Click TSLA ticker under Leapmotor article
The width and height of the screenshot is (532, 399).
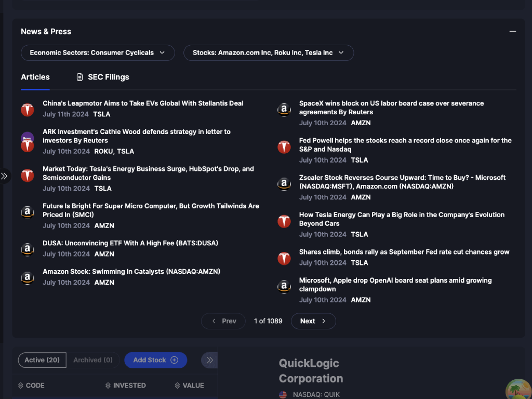pyautogui.click(x=102, y=114)
